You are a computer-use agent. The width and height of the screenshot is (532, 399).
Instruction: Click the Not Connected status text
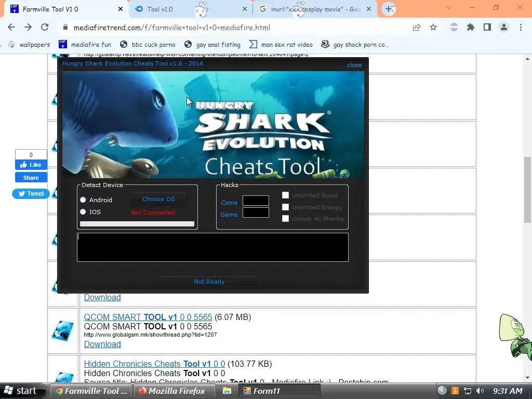point(153,212)
